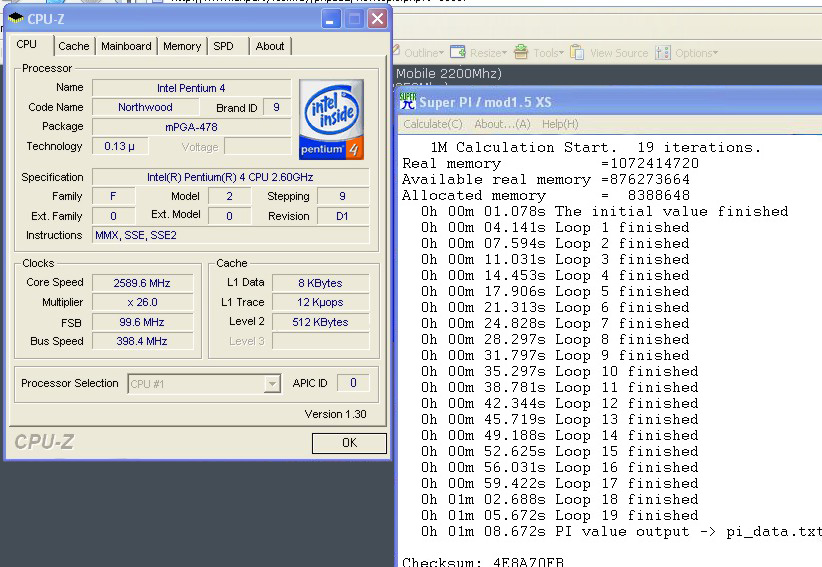The width and height of the screenshot is (822, 567).
Task: Click the 'Mobile 2200Mhz)' text behind Super PI
Action: point(449,73)
